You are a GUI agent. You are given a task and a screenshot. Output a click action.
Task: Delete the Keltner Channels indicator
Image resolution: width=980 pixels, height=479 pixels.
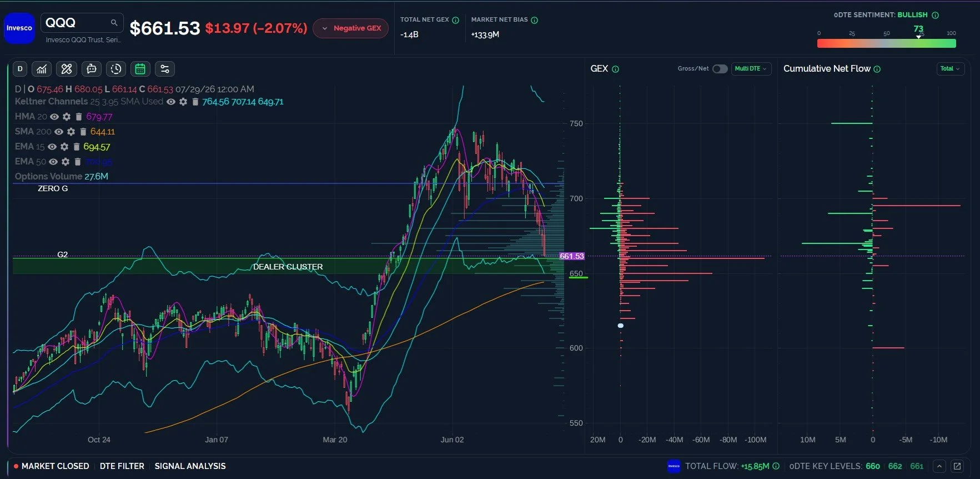[x=195, y=102]
